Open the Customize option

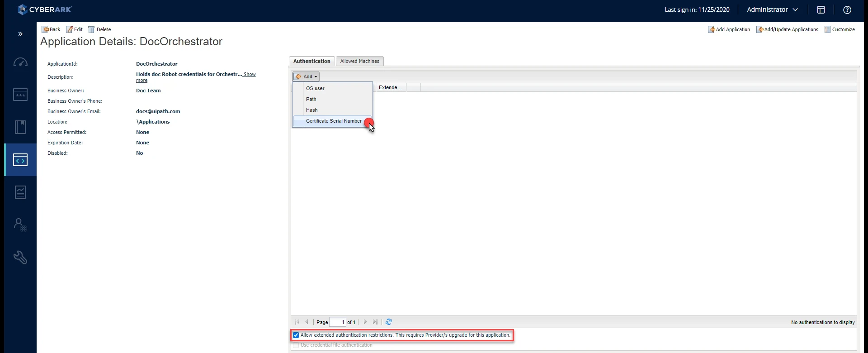point(840,29)
